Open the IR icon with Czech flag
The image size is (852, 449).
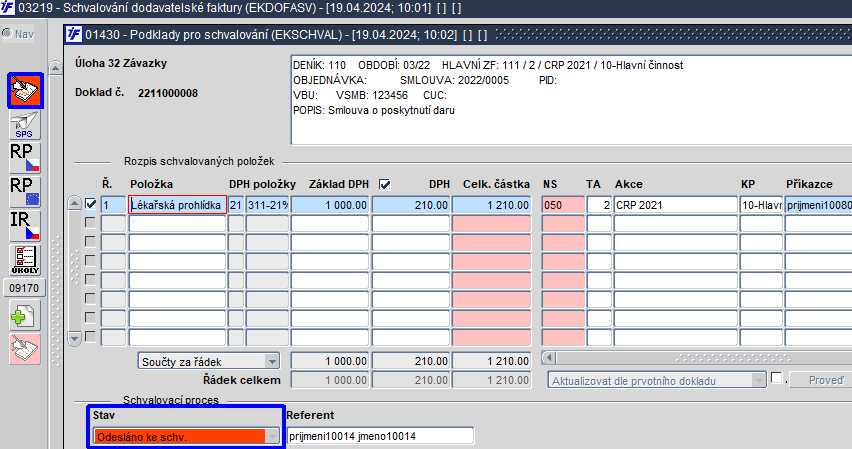click(25, 226)
